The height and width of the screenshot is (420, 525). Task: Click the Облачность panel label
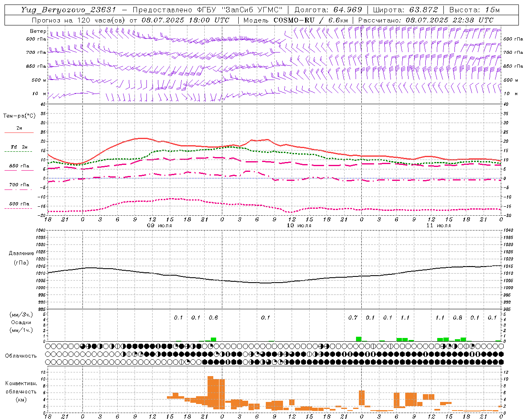click(x=21, y=356)
